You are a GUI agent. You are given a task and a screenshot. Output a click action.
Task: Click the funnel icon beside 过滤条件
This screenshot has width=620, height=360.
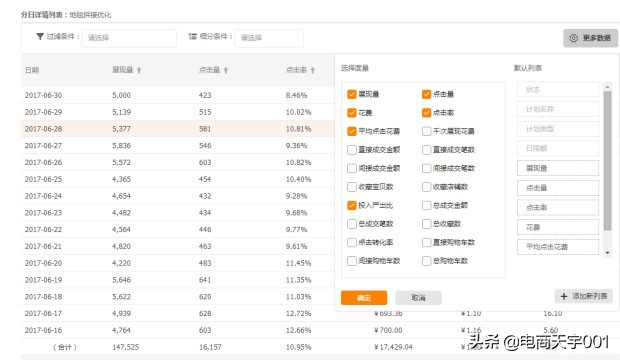pyautogui.click(x=40, y=36)
